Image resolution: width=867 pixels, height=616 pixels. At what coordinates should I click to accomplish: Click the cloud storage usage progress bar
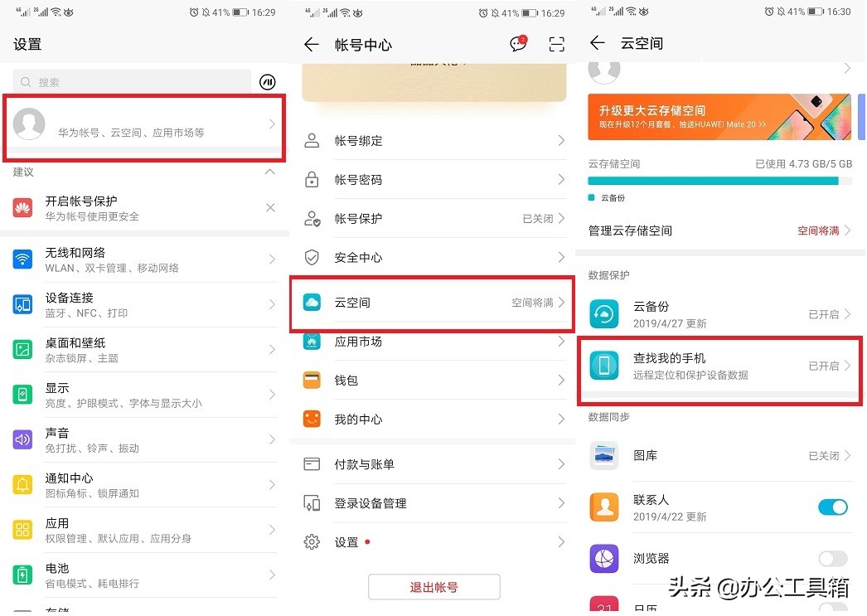(x=719, y=181)
